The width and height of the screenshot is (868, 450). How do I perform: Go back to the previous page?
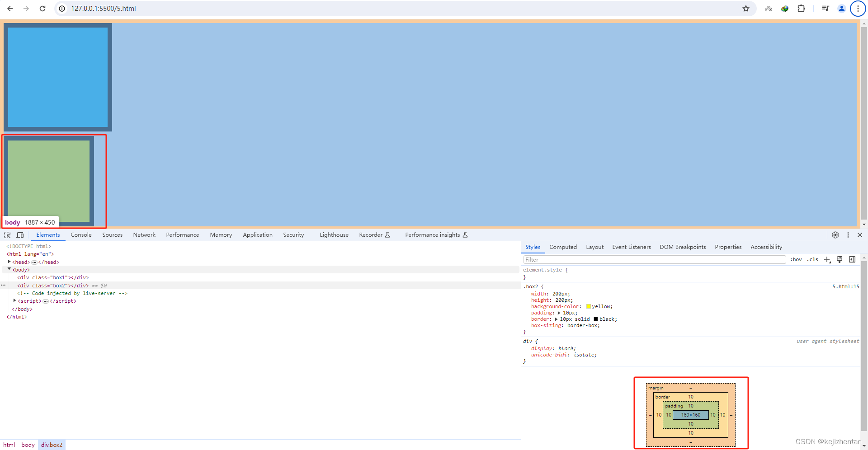pyautogui.click(x=10, y=9)
